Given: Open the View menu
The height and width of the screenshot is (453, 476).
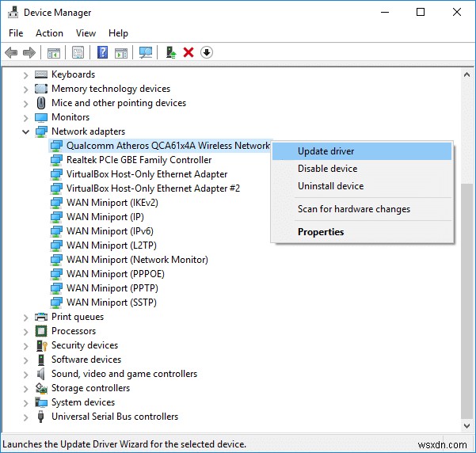Looking at the screenshot, I should click(86, 33).
